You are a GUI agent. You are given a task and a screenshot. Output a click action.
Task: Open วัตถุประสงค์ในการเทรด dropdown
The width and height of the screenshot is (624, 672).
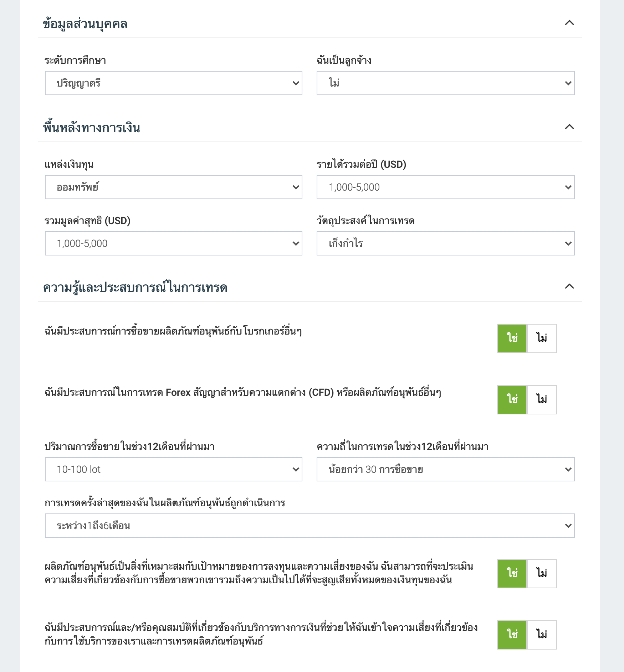(x=445, y=243)
